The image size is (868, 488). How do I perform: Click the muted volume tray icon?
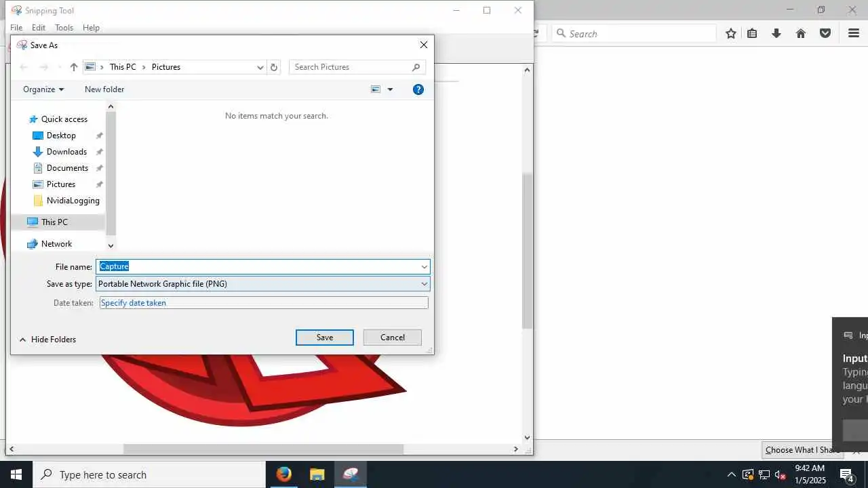pos(781,474)
